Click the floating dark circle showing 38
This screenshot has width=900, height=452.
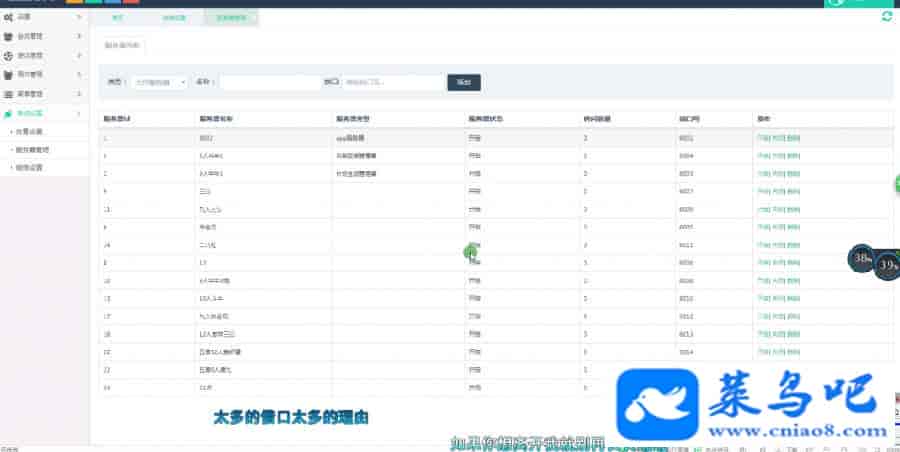862,259
